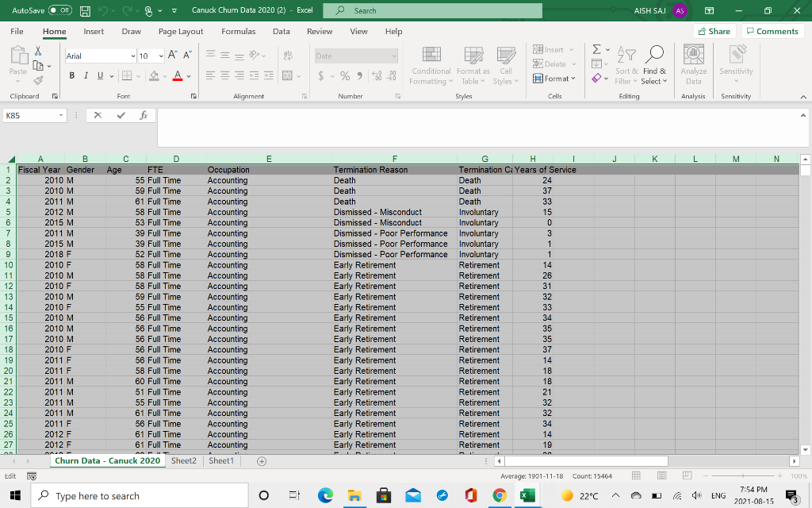Click the font color red A swatch
Viewport: 812px width, 508px height.
[178, 76]
